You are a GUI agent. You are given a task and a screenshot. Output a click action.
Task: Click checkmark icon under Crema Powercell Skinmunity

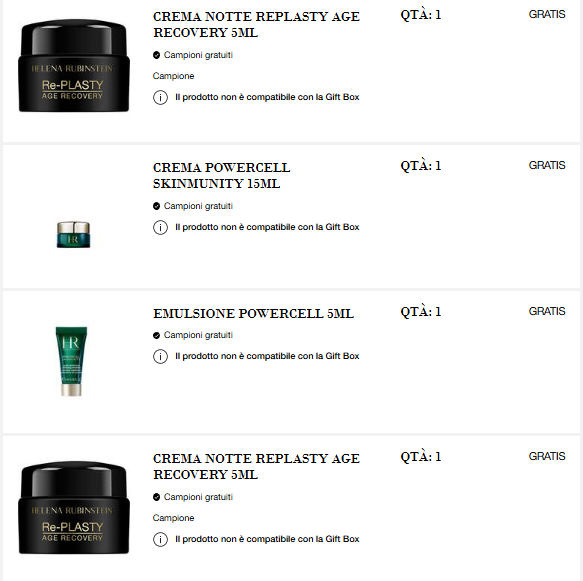[157, 206]
